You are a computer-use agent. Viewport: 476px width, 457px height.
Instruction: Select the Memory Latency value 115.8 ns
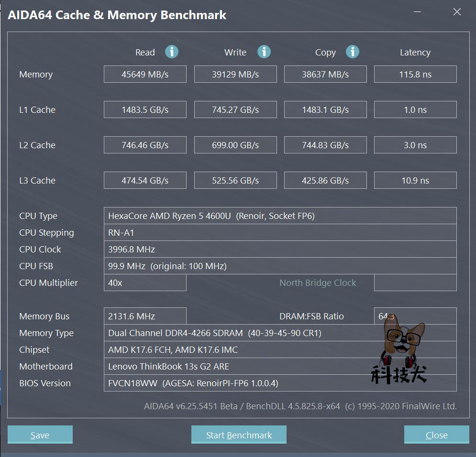click(x=415, y=74)
